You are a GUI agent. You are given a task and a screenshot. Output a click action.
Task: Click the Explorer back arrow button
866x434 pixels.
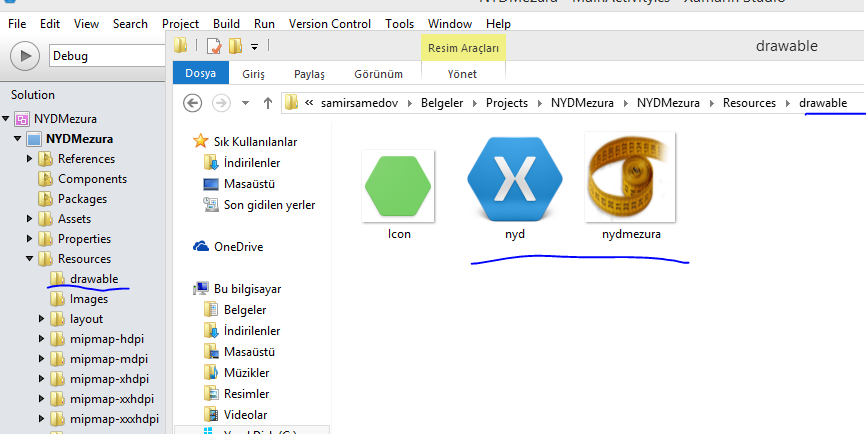click(192, 103)
